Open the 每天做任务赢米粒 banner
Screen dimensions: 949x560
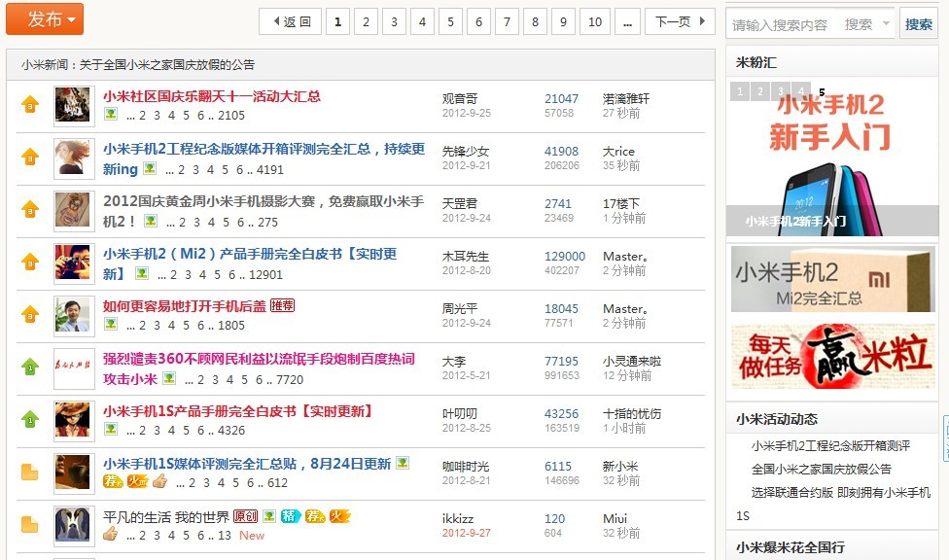(832, 356)
